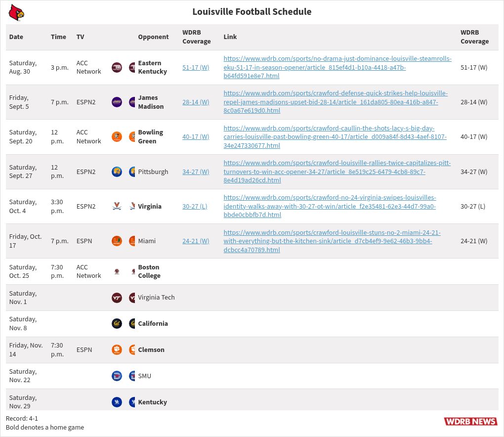Open the Miami kitchen-sink article URL

[332, 241]
